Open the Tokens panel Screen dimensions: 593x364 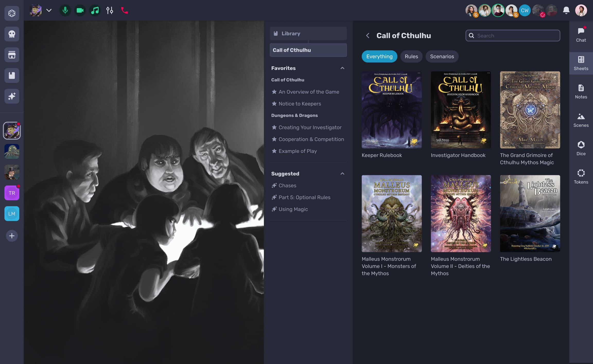click(x=581, y=177)
